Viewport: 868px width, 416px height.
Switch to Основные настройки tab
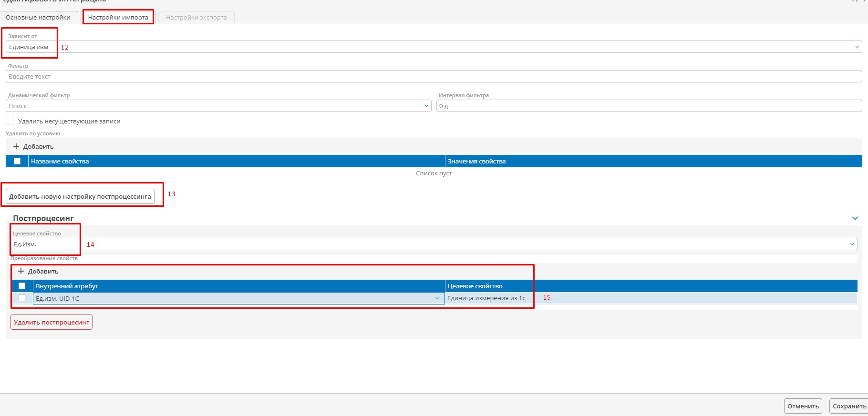38,18
